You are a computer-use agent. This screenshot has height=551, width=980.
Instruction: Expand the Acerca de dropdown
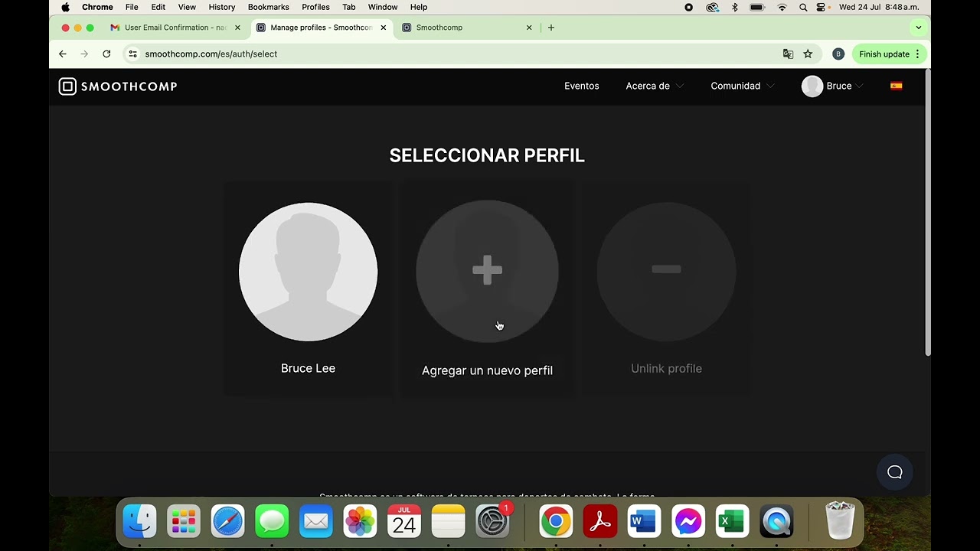[655, 86]
